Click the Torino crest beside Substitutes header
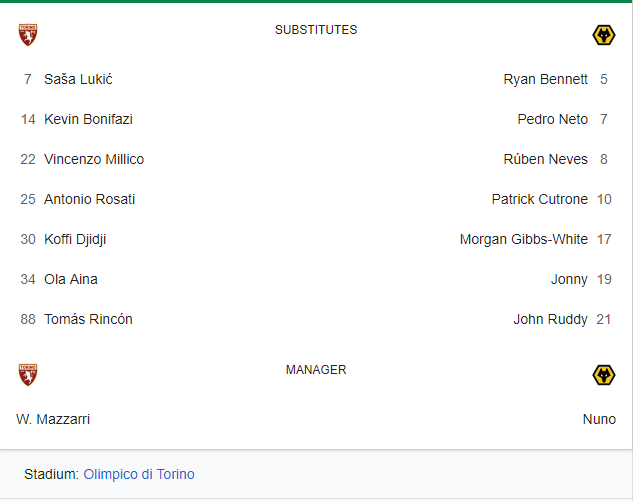633x501 pixels. [x=28, y=35]
